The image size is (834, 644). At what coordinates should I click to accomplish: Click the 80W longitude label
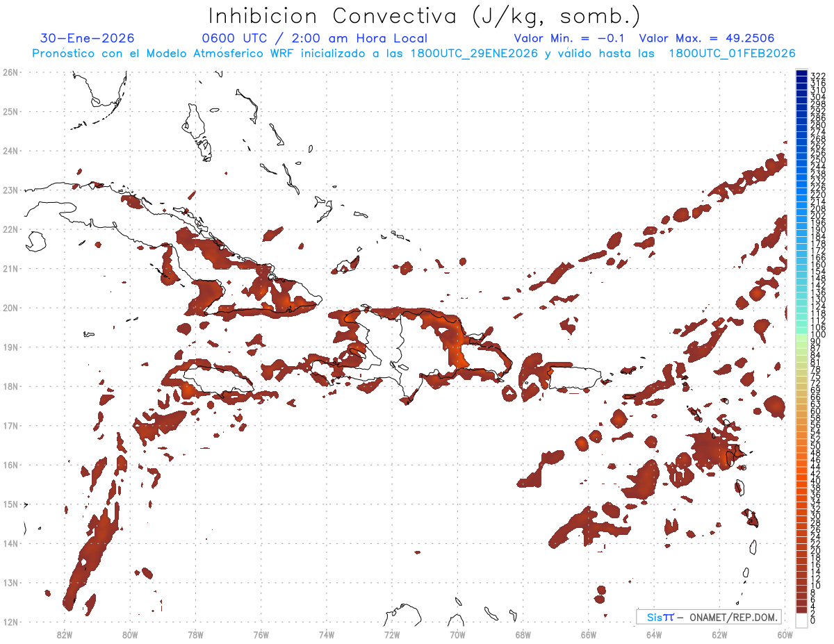[x=130, y=634]
